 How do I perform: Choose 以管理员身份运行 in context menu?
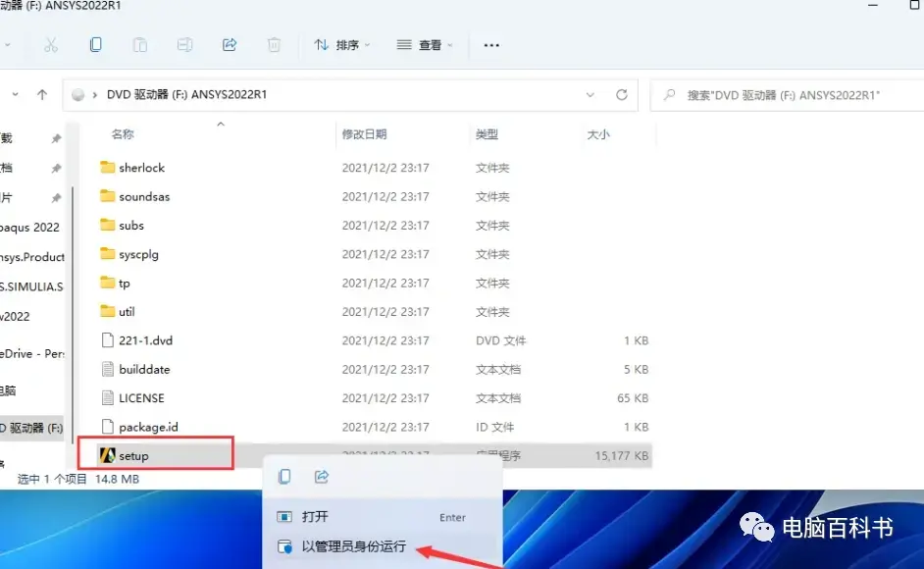point(383,546)
